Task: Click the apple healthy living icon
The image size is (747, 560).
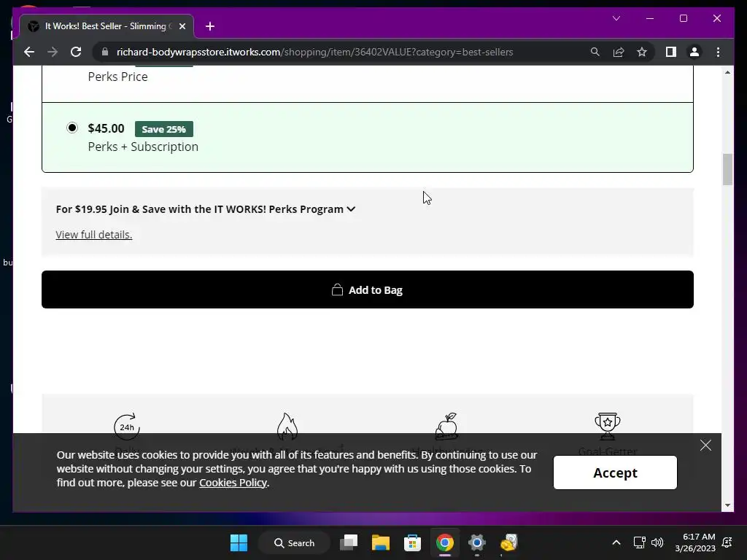Action: (447, 426)
